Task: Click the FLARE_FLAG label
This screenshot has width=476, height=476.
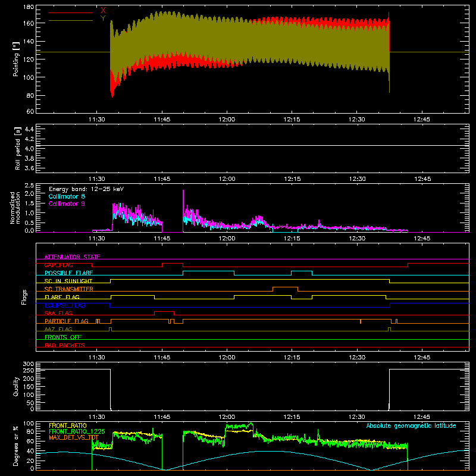Action: [62, 297]
